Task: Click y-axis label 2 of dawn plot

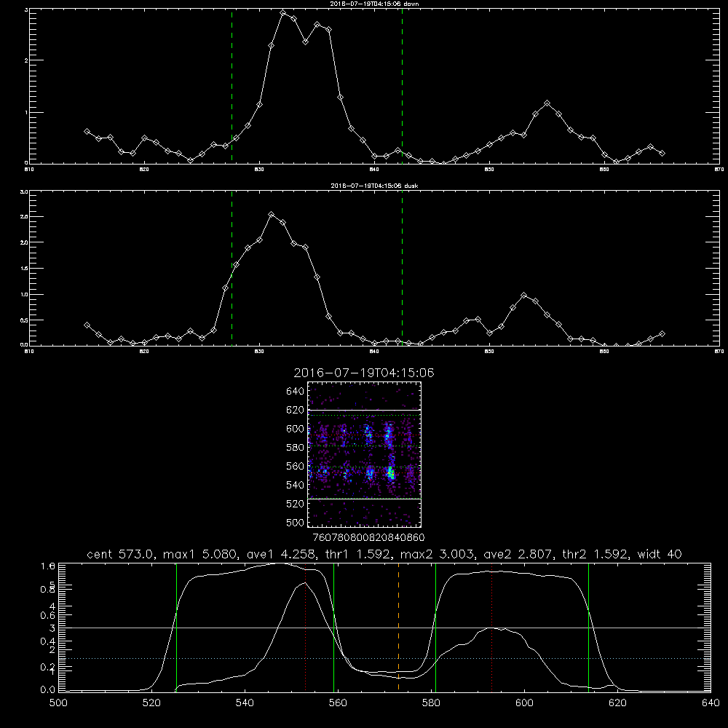Action: coord(26,60)
